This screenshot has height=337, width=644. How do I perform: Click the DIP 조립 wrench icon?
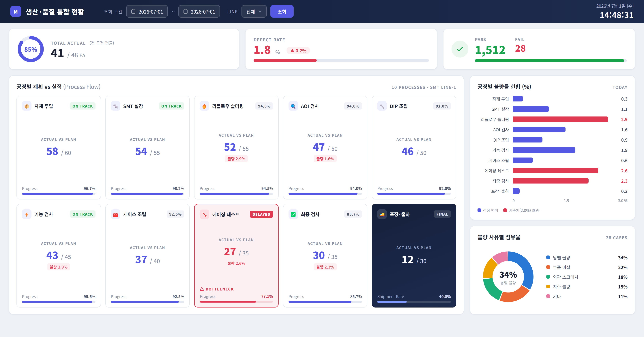pos(382,106)
